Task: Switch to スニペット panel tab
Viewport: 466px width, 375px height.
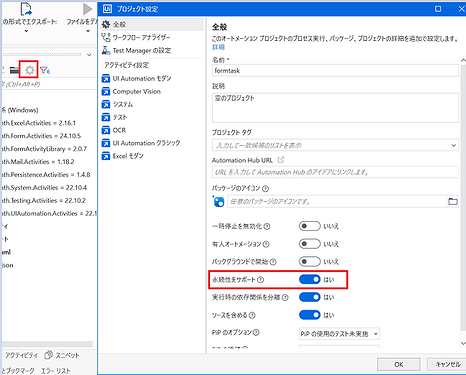Action: pyautogui.click(x=62, y=355)
